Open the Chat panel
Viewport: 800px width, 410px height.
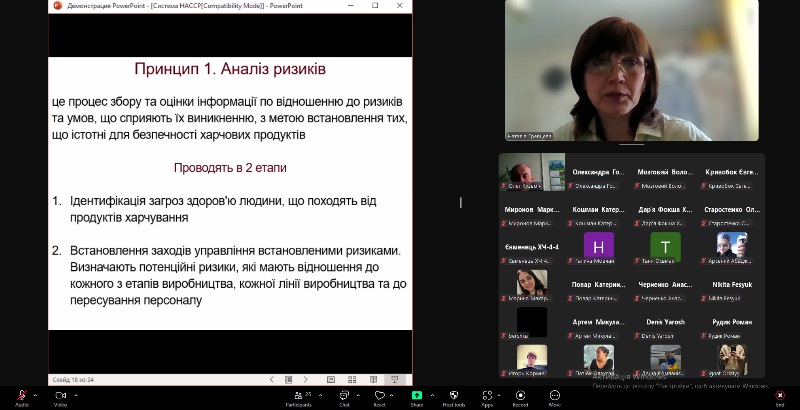344,396
